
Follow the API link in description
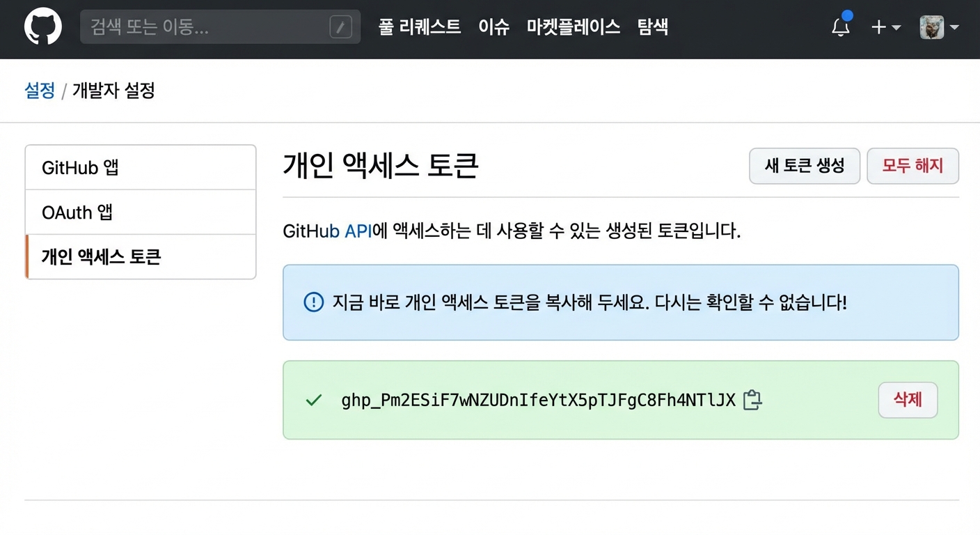358,231
